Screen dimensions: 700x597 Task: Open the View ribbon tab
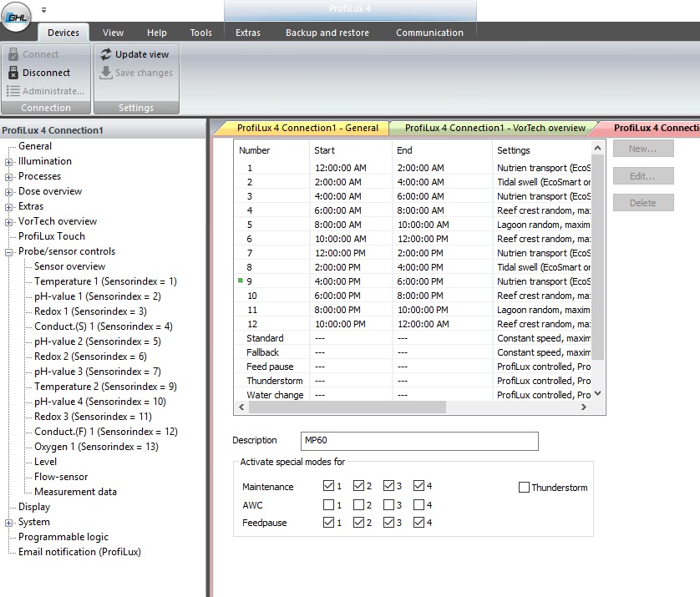(113, 33)
